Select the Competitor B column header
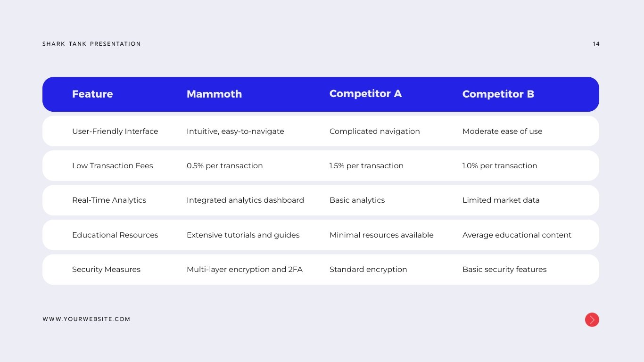The height and width of the screenshot is (362, 644). (x=498, y=94)
